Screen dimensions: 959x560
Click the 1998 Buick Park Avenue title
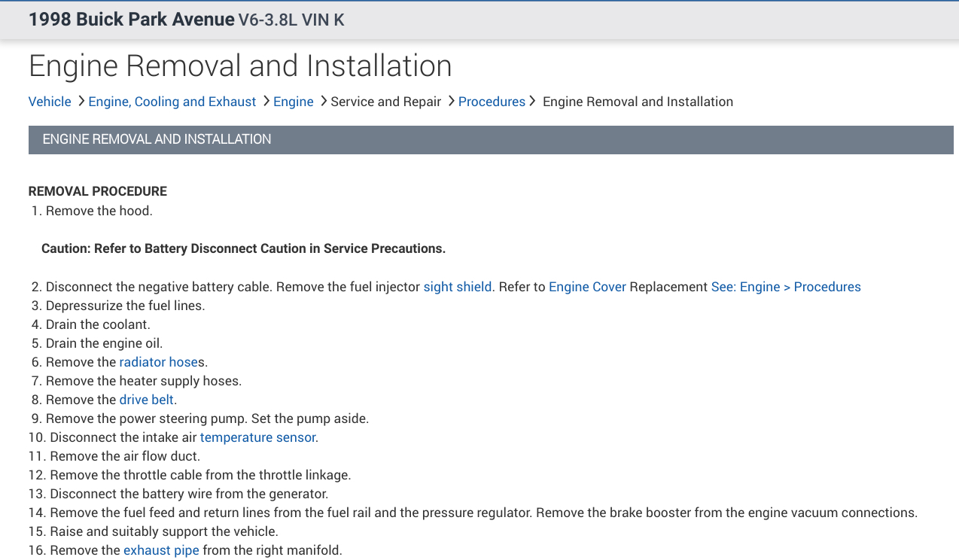tap(132, 20)
